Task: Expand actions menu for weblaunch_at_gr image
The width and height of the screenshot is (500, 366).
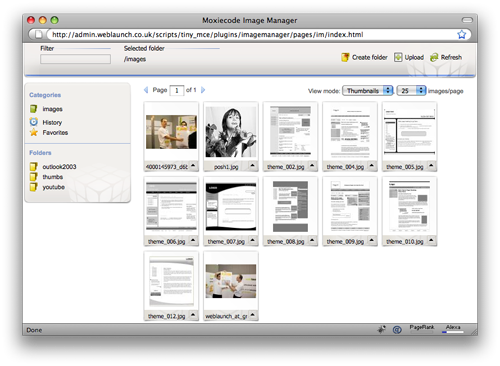Action: click(x=252, y=315)
